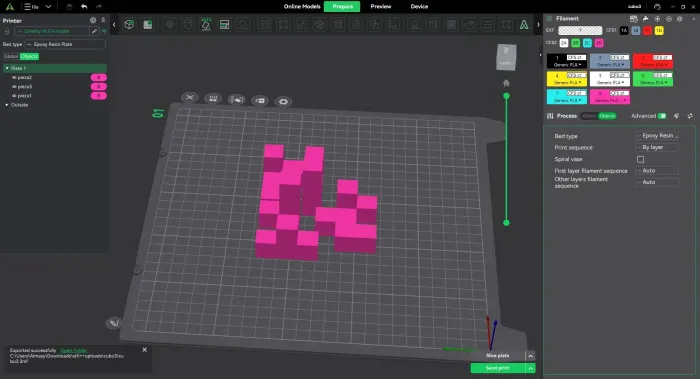
Task: Open filament settings gear icon
Action: 679,19
